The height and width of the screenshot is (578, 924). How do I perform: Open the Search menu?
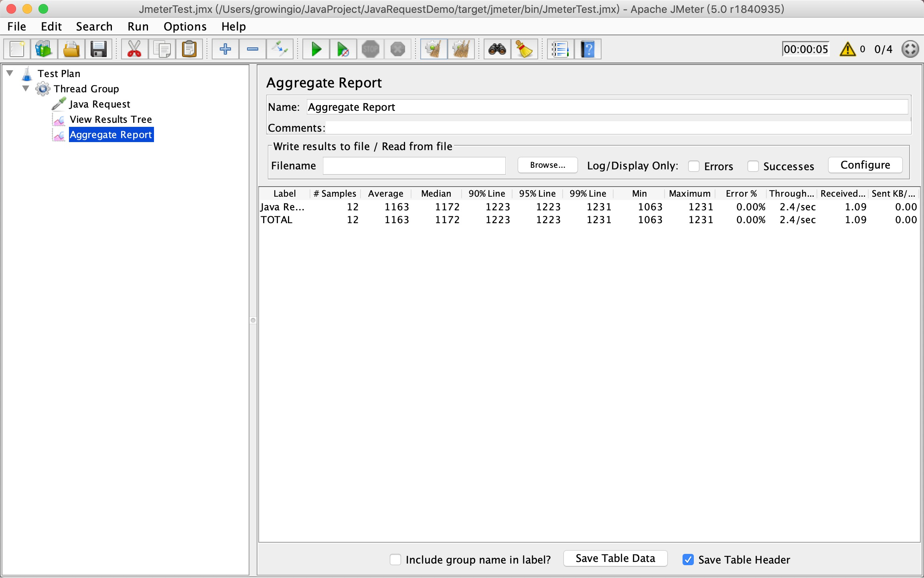[94, 26]
